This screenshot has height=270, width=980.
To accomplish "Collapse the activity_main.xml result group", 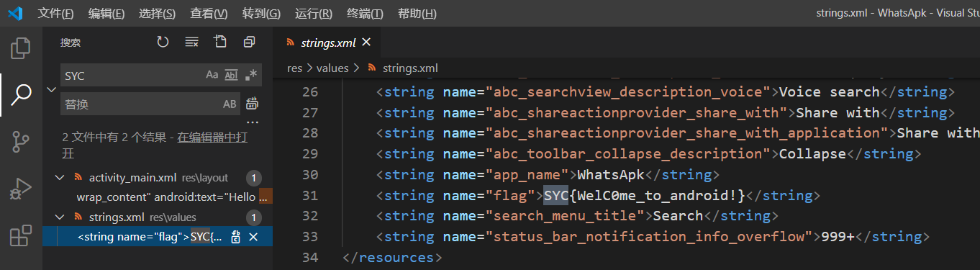I will pos(60,178).
